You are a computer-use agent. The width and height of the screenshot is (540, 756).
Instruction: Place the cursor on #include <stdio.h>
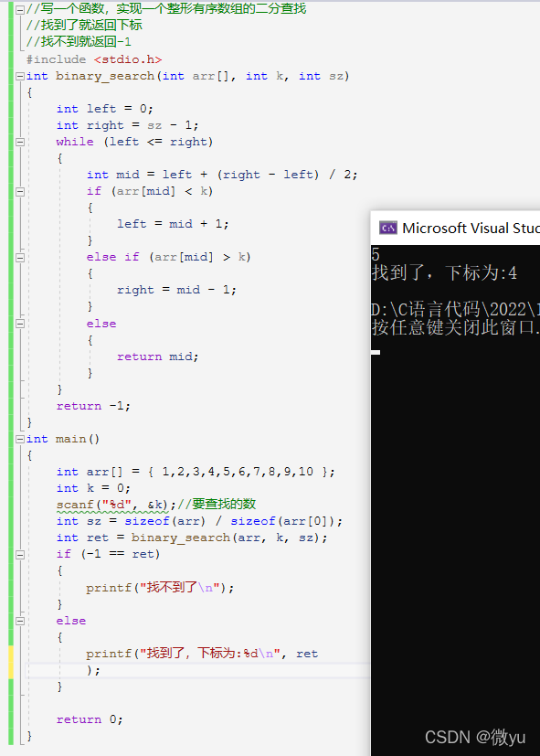click(x=94, y=59)
